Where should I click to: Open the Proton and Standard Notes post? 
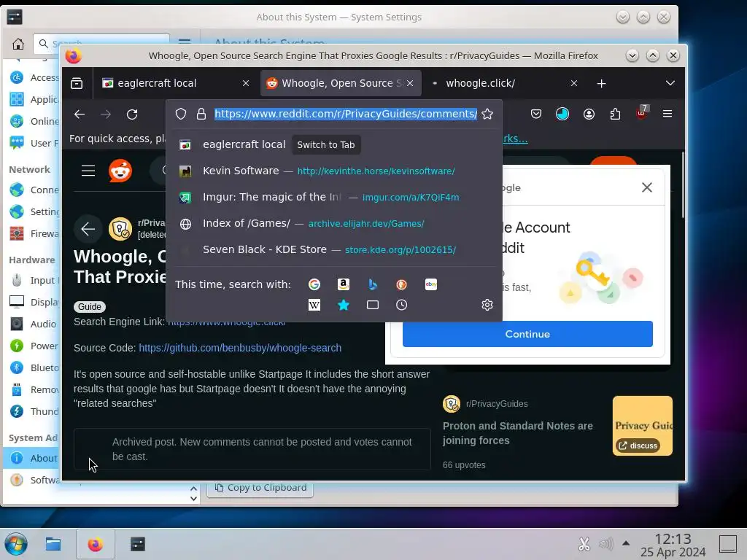coord(517,433)
